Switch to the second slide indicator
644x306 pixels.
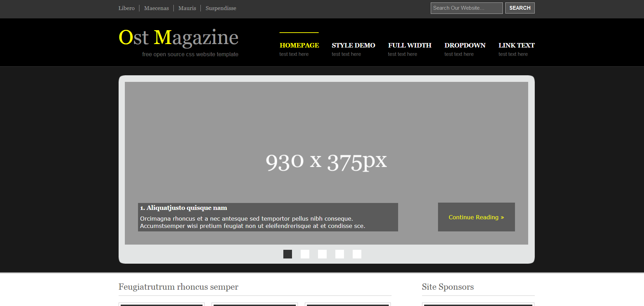(305, 254)
